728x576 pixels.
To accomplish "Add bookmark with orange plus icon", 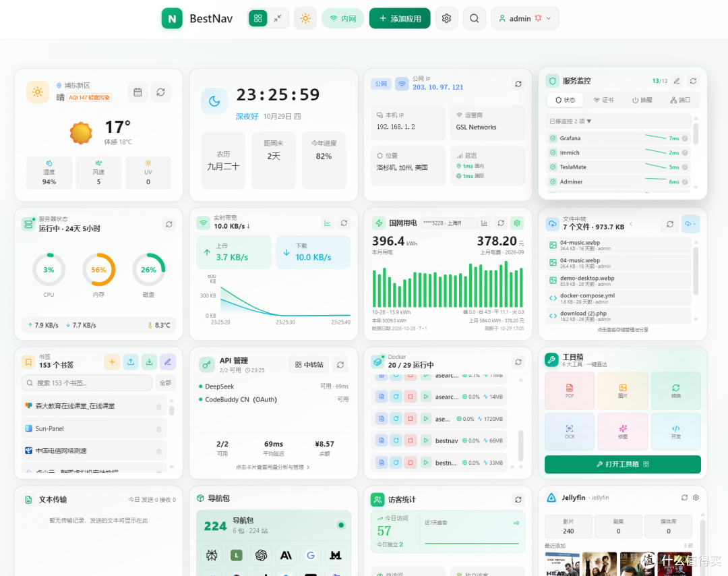I will pyautogui.click(x=112, y=362).
